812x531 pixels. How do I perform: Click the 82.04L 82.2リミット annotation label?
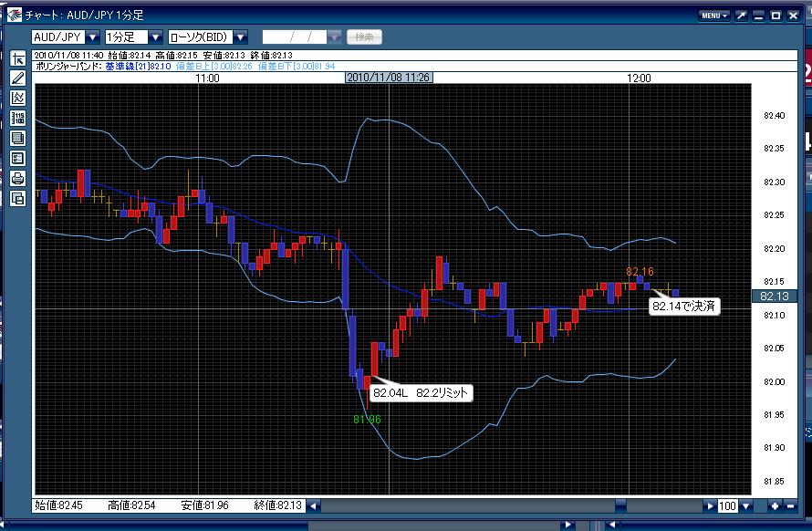[x=421, y=392]
